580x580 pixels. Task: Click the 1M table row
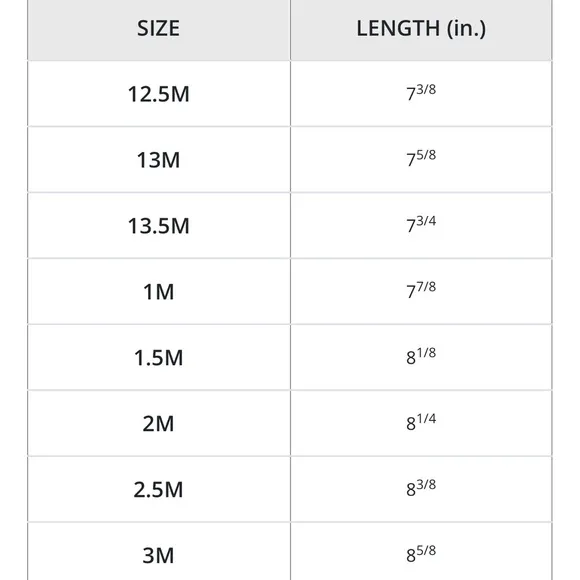(290, 291)
